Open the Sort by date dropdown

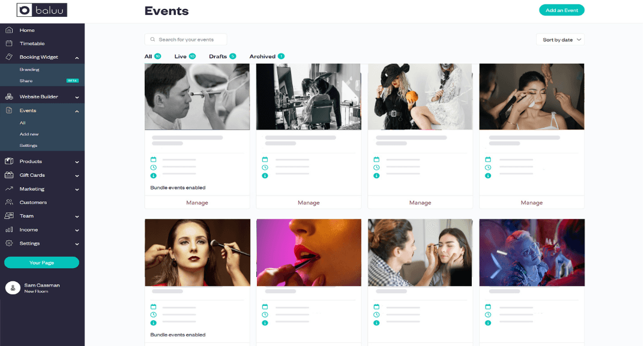point(560,40)
